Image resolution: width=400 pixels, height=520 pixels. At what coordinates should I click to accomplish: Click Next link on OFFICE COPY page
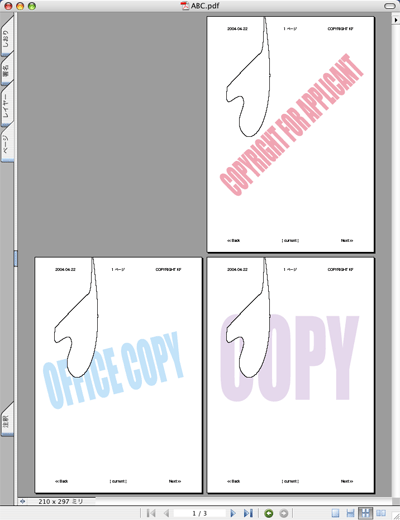tap(175, 481)
